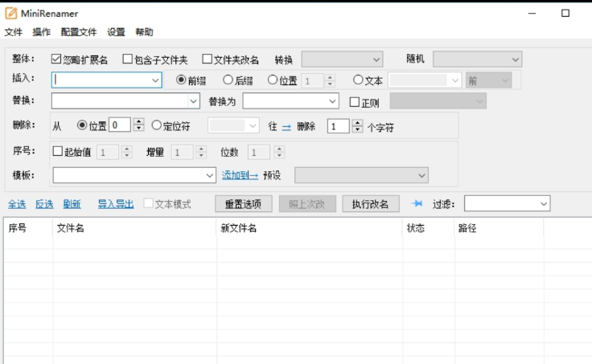Click the 执行改名 button
This screenshot has width=592, height=364.
point(370,204)
